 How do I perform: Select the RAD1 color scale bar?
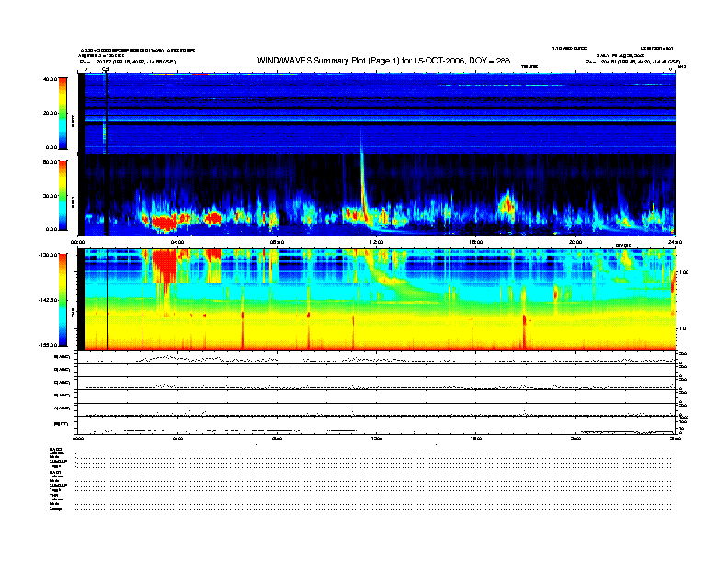pyautogui.click(x=63, y=195)
